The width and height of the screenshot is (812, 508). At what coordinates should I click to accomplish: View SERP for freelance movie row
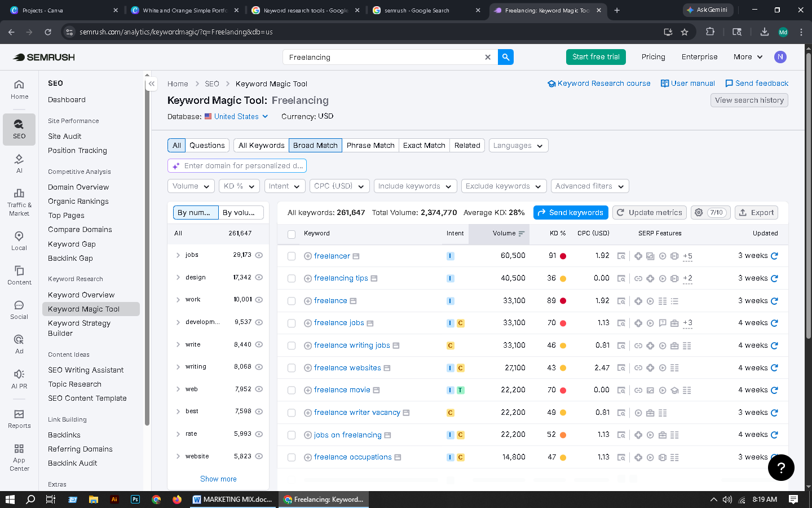click(621, 390)
